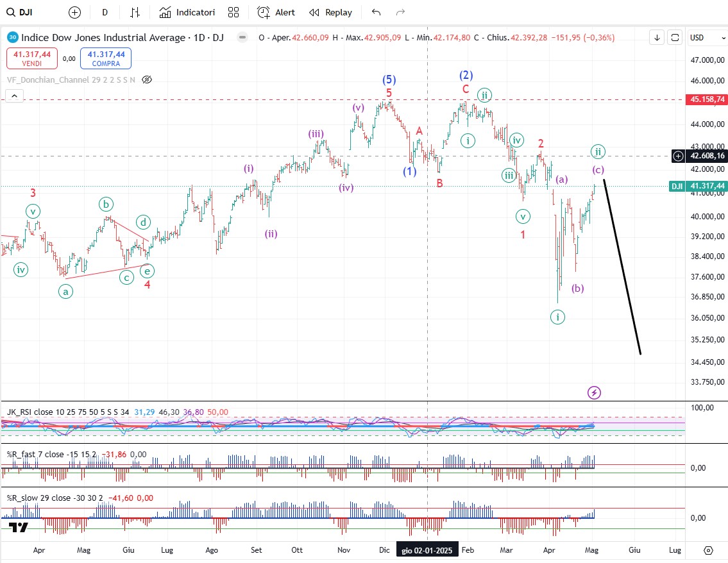Screen dimensions: 728x563
Task: Create a new Alert
Action: [x=276, y=13]
